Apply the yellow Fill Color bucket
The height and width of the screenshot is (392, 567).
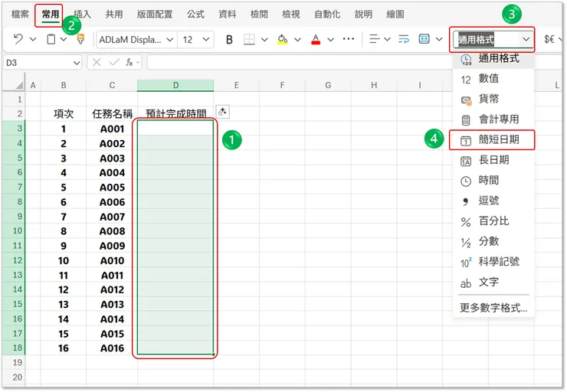(283, 39)
